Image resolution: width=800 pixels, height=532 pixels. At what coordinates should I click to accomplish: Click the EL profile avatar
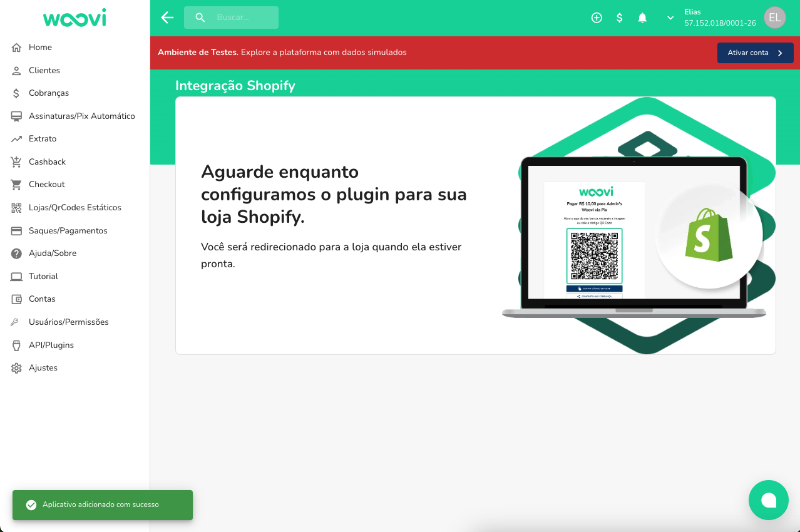coord(774,18)
